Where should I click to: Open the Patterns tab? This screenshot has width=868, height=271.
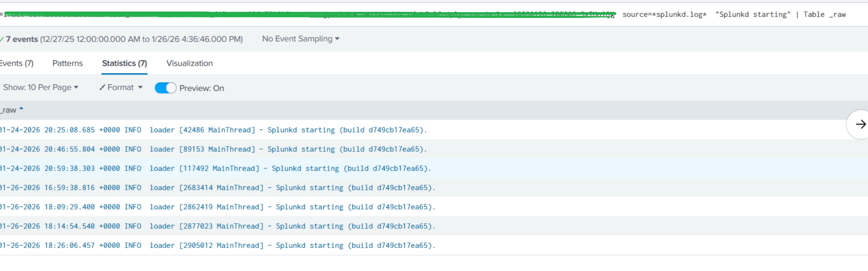pyautogui.click(x=67, y=64)
